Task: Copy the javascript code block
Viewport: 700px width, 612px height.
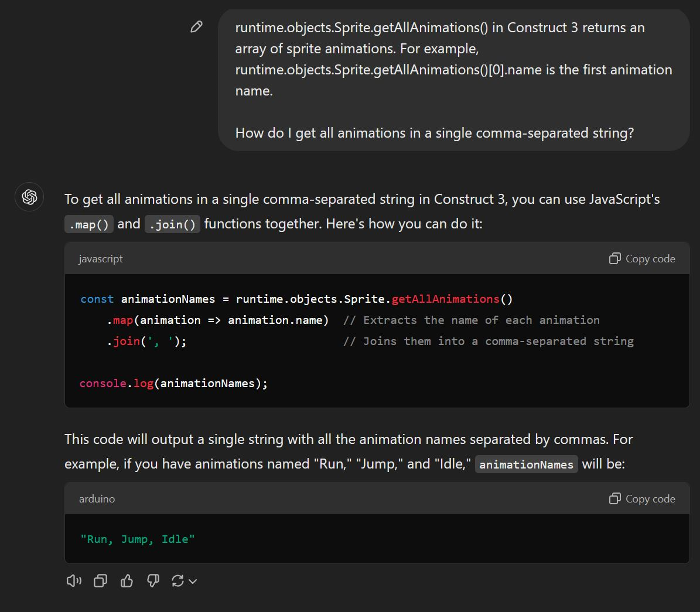Action: pyautogui.click(x=642, y=259)
